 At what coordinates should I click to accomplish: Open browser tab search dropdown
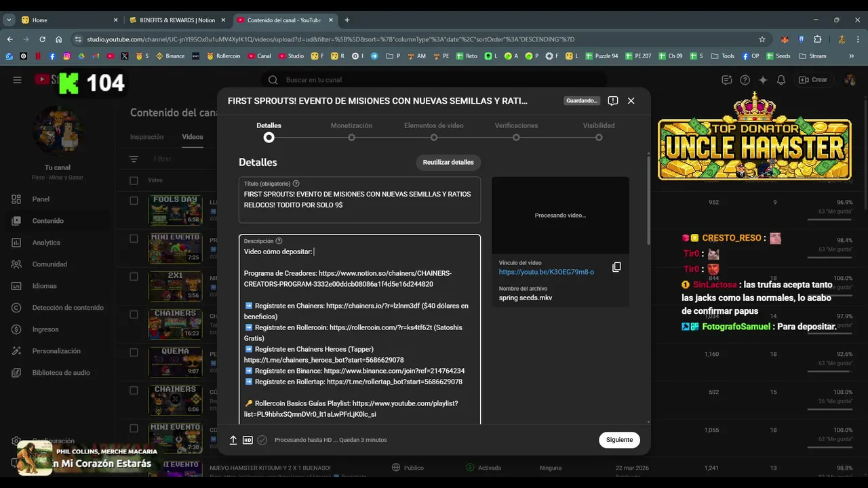click(x=9, y=20)
